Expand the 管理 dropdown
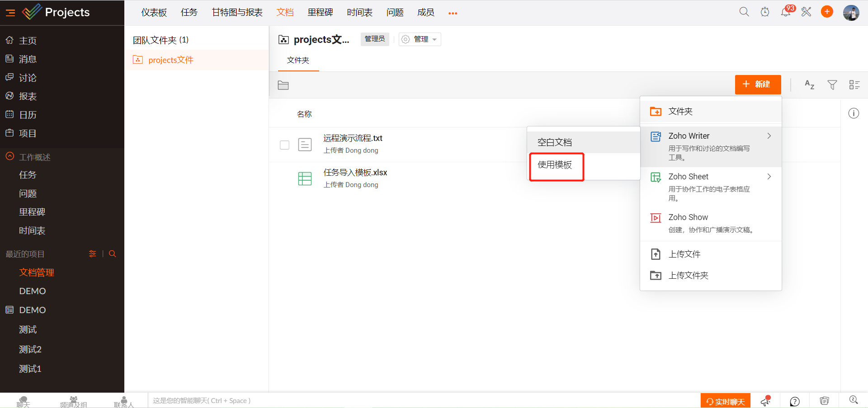The image size is (868, 408). click(x=420, y=39)
